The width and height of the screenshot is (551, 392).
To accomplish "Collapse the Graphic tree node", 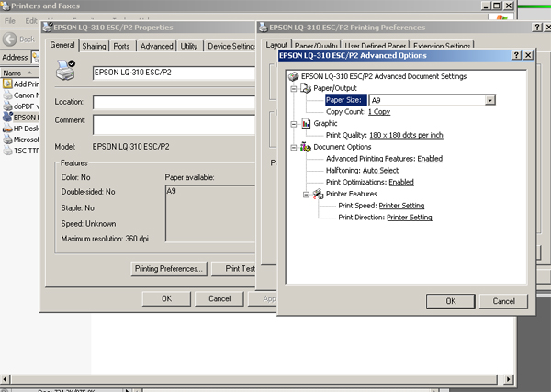I will pyautogui.click(x=294, y=124).
